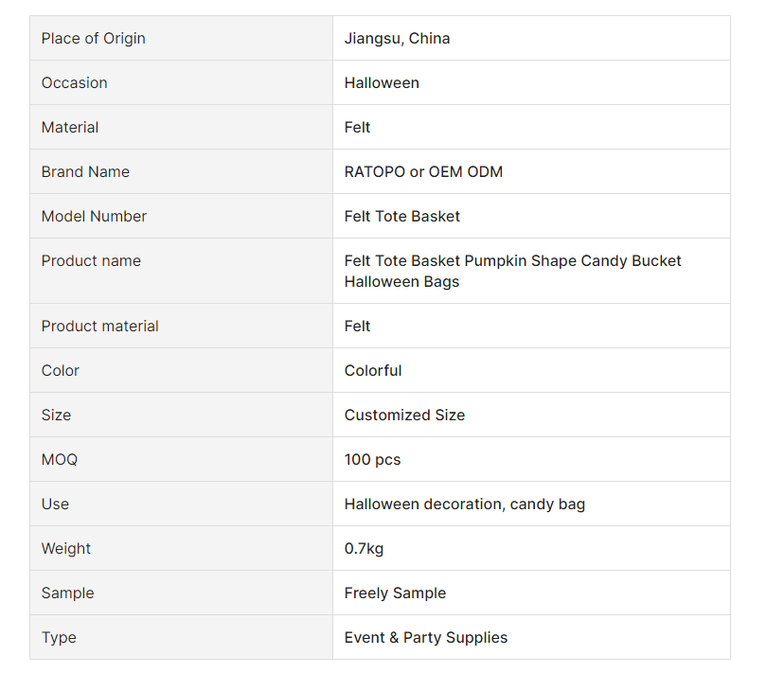Click the Felt Tote Basket model value

coord(401,217)
